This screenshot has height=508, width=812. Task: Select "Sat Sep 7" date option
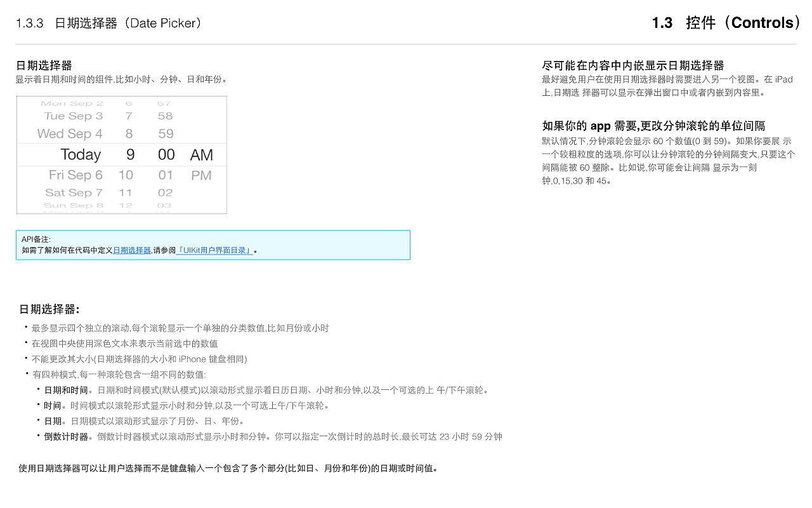coord(74,192)
